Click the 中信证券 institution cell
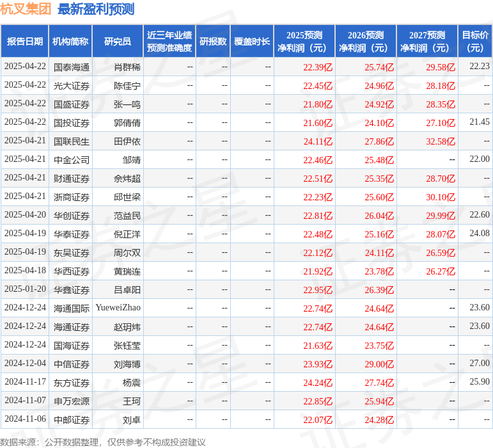The image size is (493, 448). 72,364
